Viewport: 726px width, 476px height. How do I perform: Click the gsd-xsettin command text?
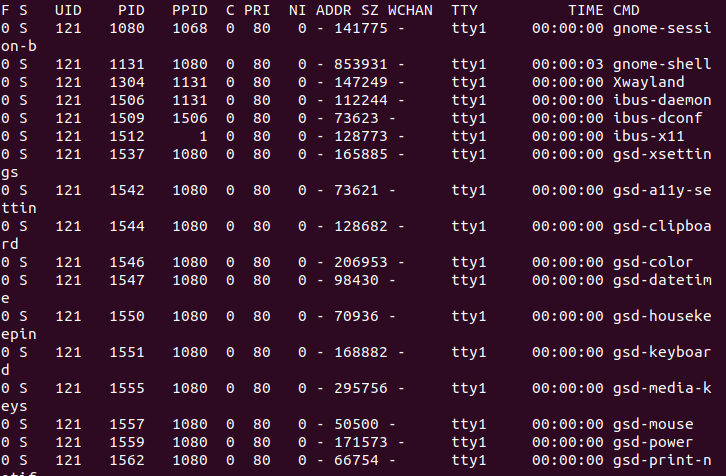[662, 154]
